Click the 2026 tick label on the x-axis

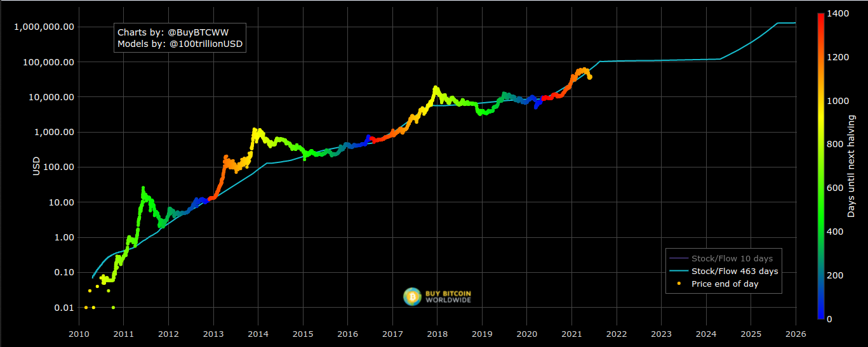[x=795, y=334]
